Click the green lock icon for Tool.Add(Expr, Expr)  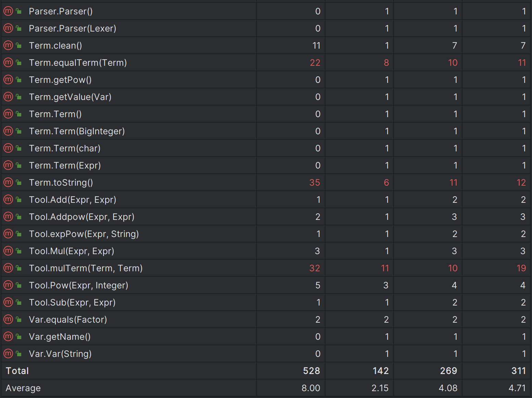(19, 200)
